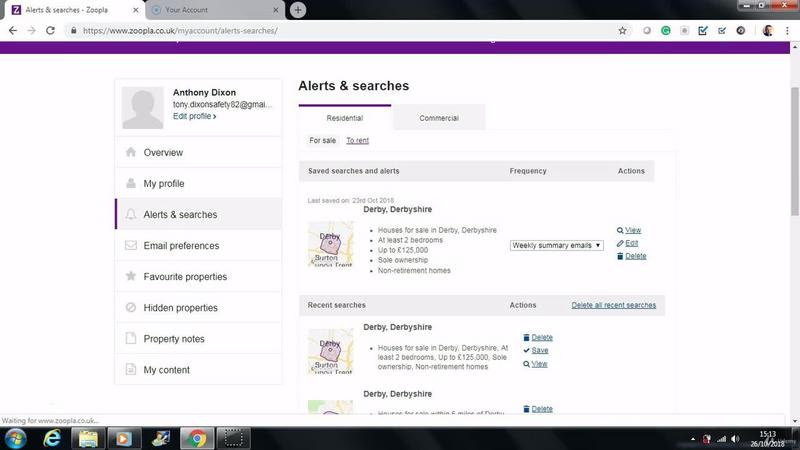View the first recent Derby search
This screenshot has height=450, width=800.
(539, 364)
